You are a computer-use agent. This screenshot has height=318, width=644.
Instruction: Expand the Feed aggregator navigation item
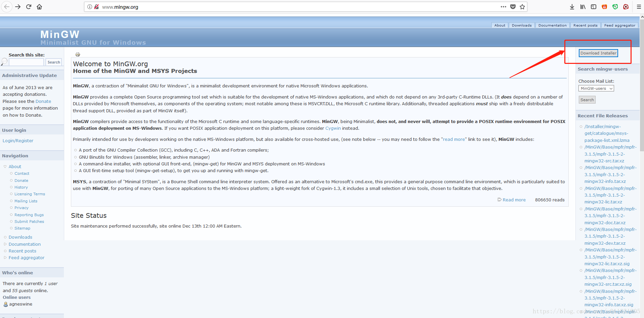pos(5,258)
